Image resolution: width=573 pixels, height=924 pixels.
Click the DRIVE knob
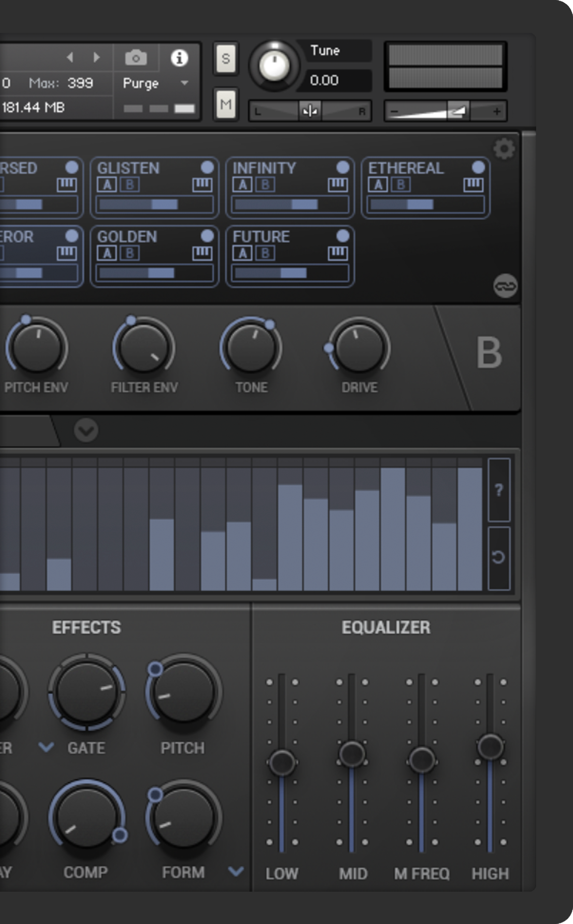coord(358,347)
